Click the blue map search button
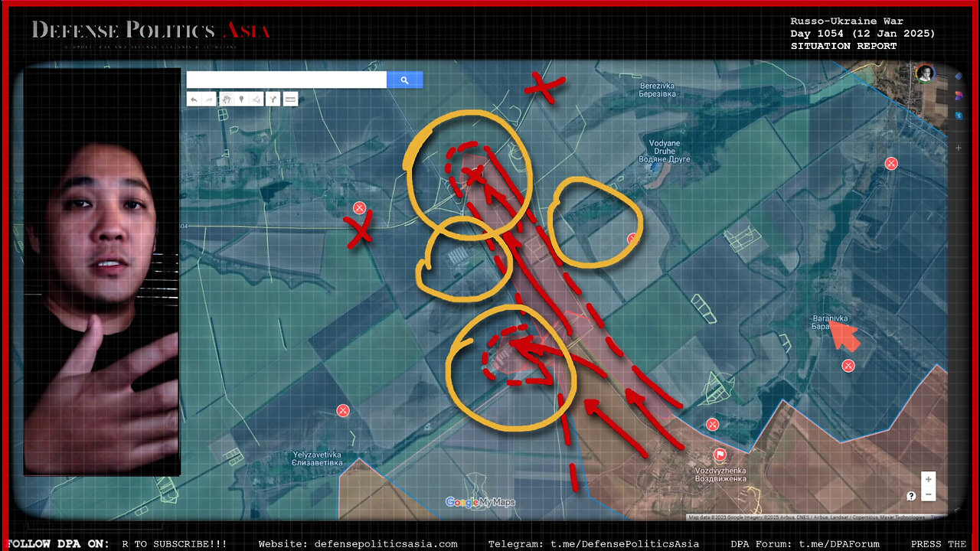This screenshot has width=980, height=551. pyautogui.click(x=404, y=80)
